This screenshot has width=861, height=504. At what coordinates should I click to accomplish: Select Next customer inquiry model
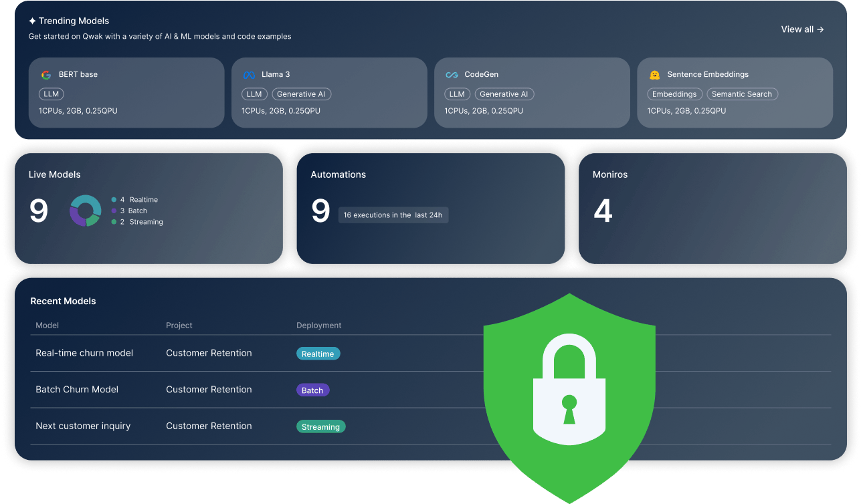click(x=83, y=426)
